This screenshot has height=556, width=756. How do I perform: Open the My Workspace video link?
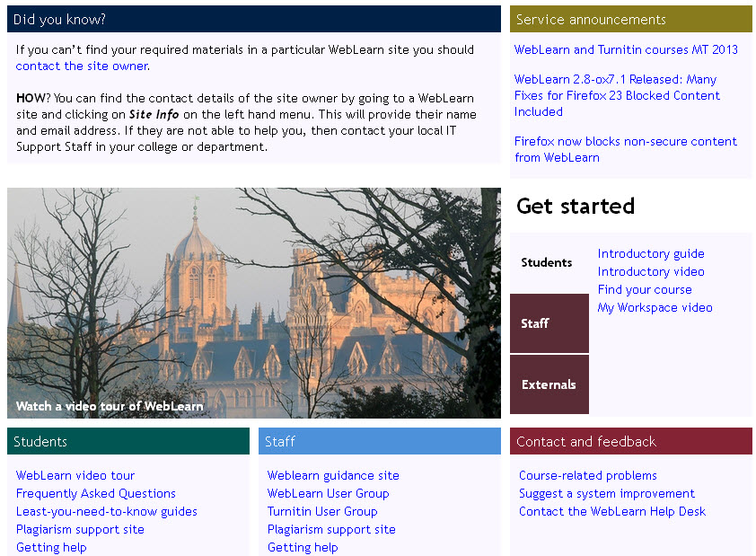tap(655, 308)
